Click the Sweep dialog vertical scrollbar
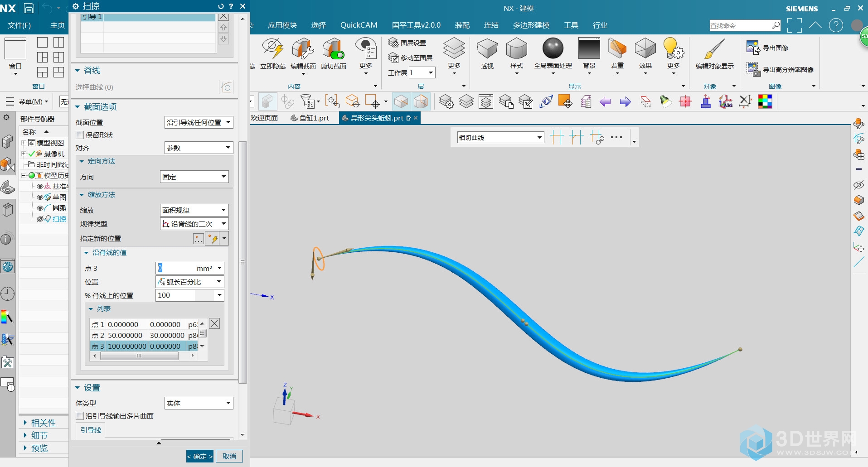The height and width of the screenshot is (467, 868). [242, 262]
